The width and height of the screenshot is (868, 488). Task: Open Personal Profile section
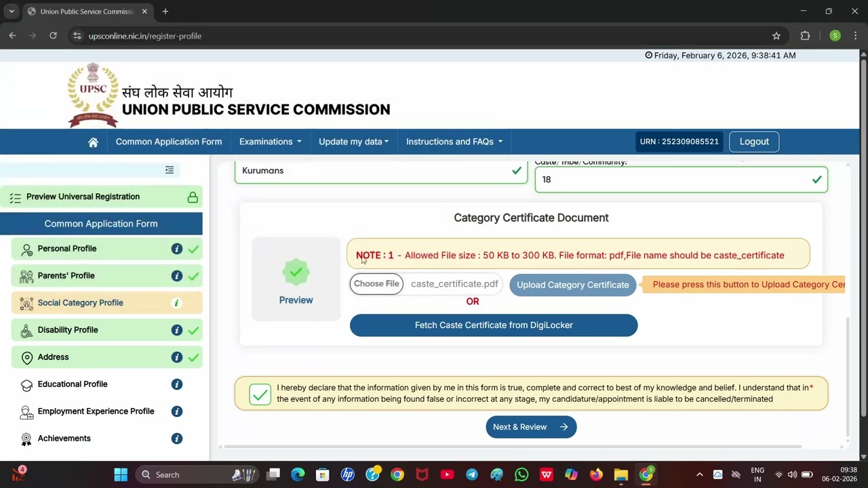[x=106, y=249]
